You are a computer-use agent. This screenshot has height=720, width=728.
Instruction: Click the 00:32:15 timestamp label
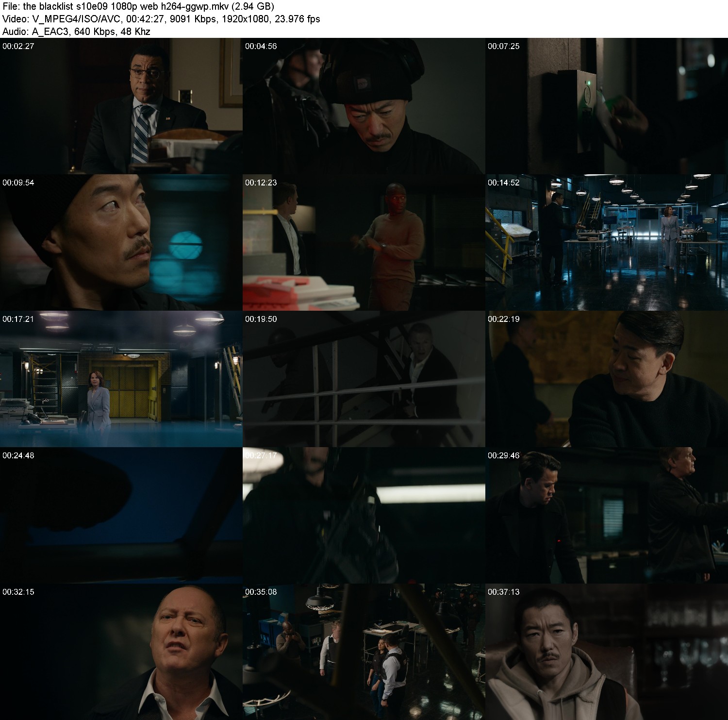coord(18,592)
